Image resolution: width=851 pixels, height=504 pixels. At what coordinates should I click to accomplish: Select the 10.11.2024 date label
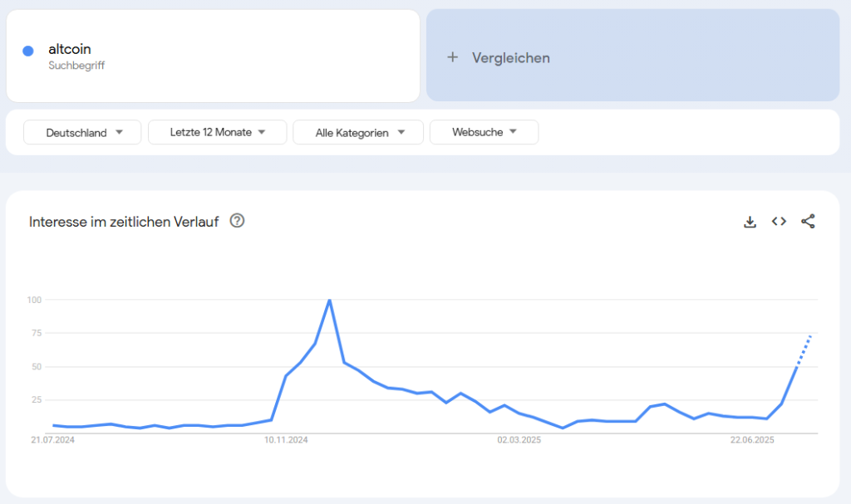click(x=286, y=440)
